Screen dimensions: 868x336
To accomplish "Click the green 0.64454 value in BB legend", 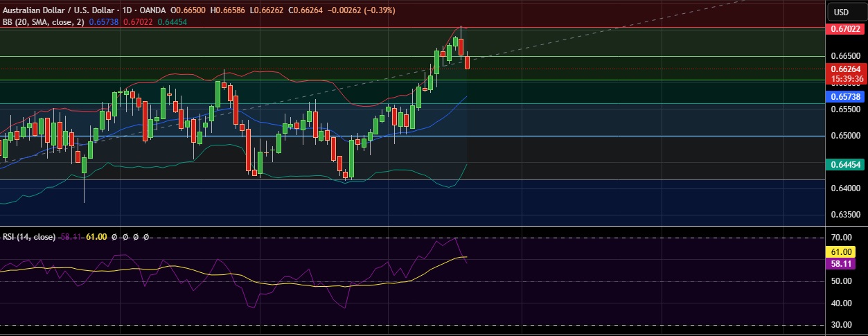I will point(171,22).
